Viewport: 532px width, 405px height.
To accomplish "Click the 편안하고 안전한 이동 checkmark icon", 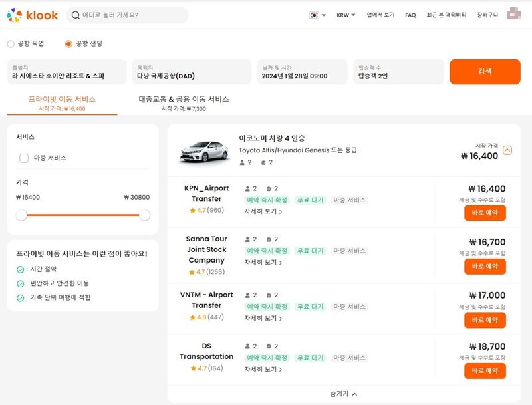I will pos(21,283).
